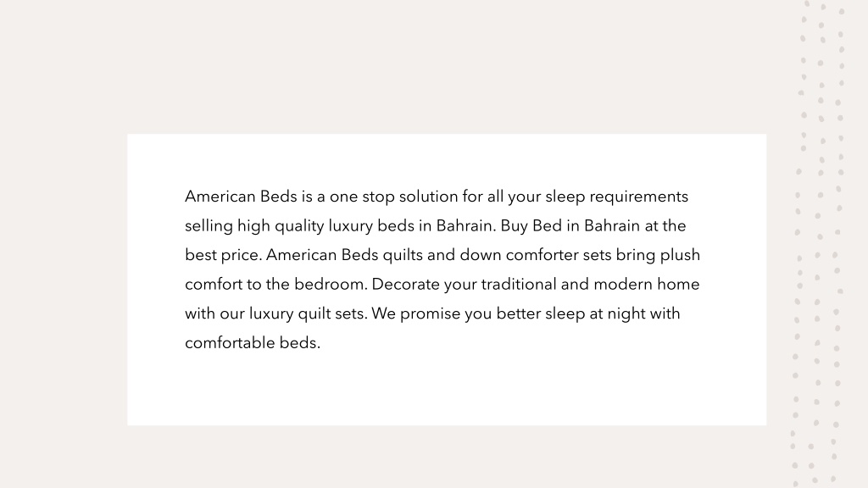
Task: Click the word "bedroom" in the text
Action: [330, 285]
